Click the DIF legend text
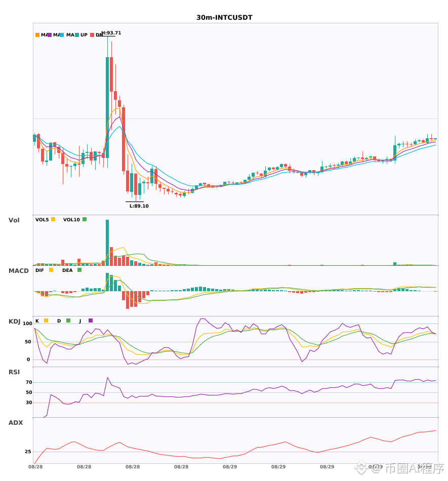The height and width of the screenshot is (481, 448). tap(39, 270)
